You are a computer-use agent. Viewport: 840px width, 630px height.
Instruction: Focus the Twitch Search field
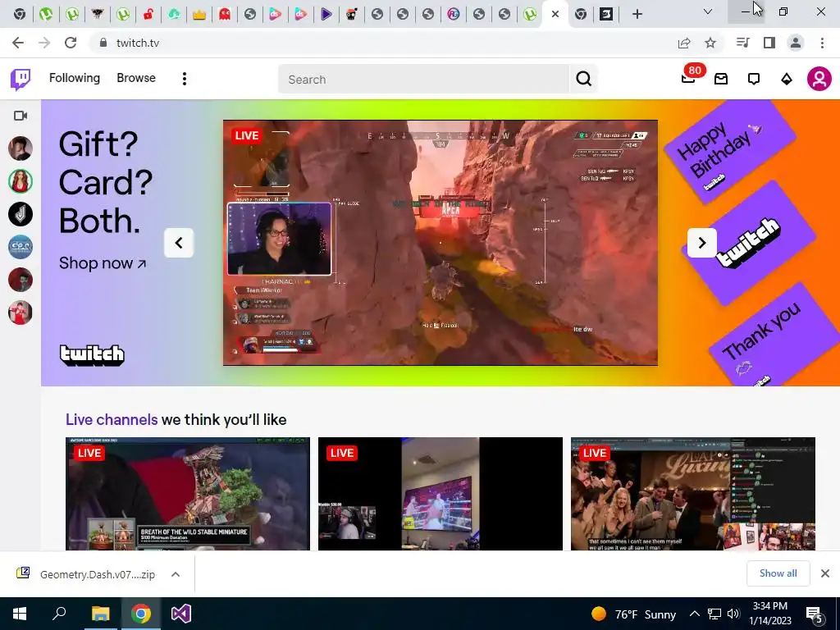(x=423, y=80)
